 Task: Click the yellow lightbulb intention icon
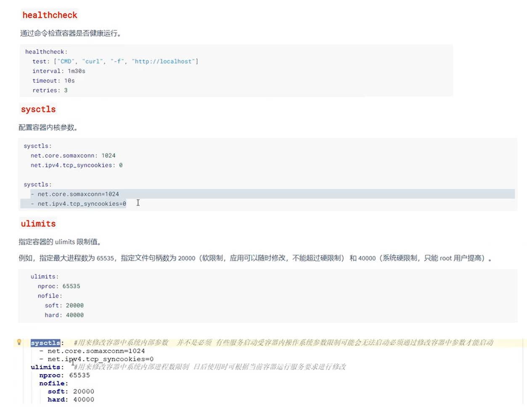tap(19, 342)
